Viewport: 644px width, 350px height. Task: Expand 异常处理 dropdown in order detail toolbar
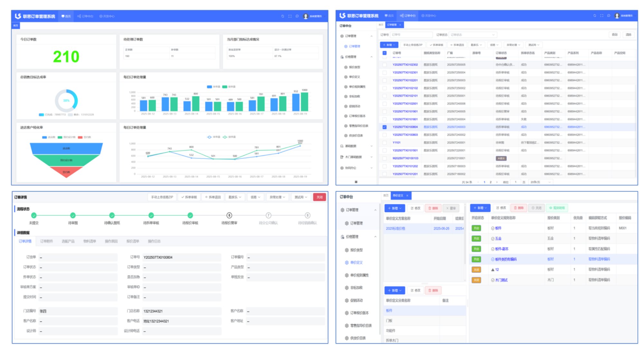click(x=277, y=197)
